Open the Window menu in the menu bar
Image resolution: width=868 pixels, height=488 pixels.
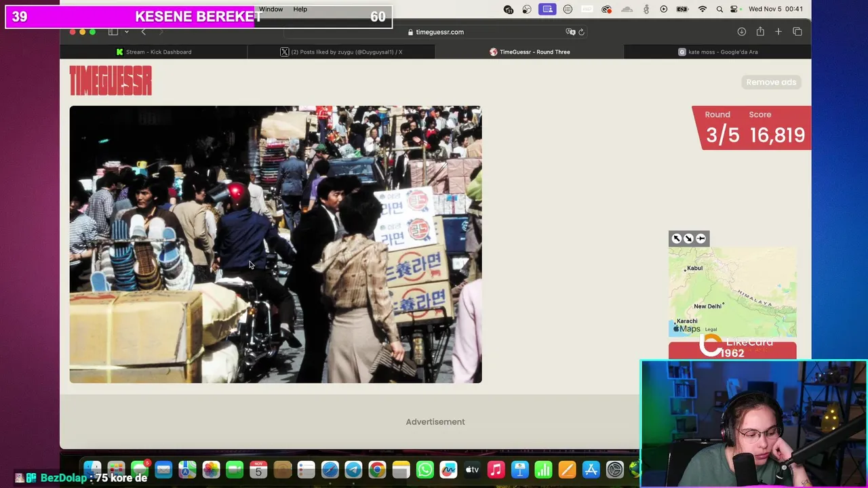(271, 9)
